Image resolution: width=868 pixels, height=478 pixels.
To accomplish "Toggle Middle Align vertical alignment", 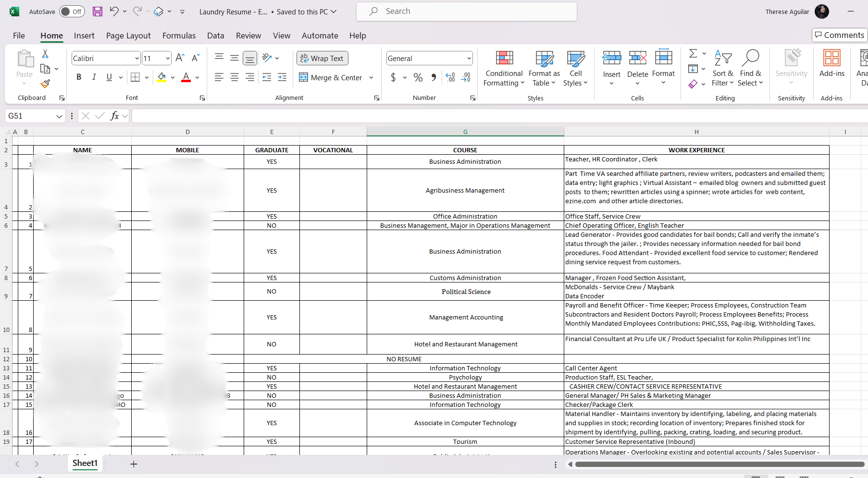I will (235, 58).
